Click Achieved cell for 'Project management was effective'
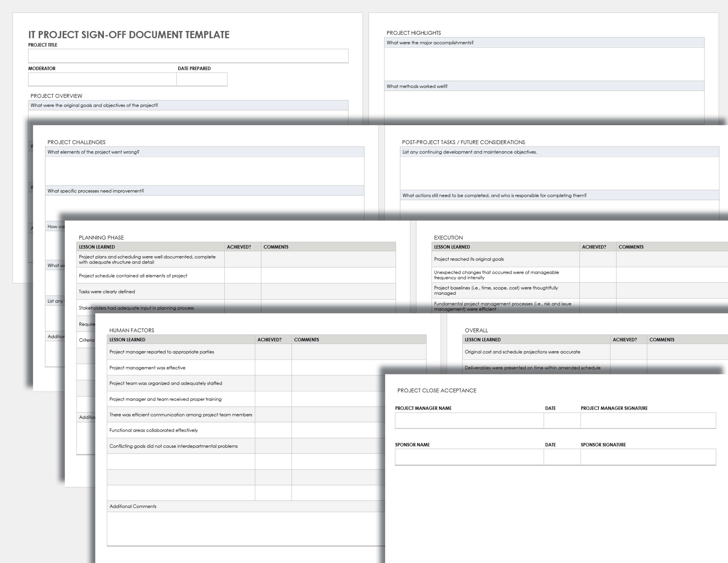The height and width of the screenshot is (563, 728). point(273,368)
